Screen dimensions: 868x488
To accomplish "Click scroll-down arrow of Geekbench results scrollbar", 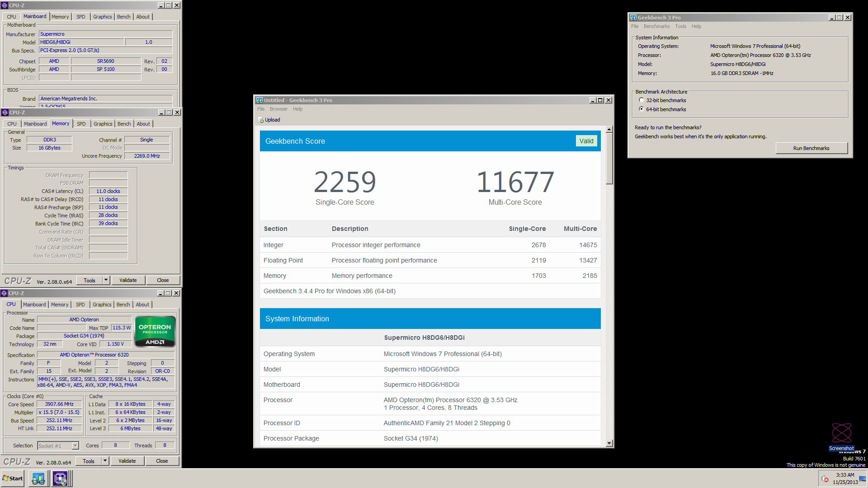I will pos(609,443).
